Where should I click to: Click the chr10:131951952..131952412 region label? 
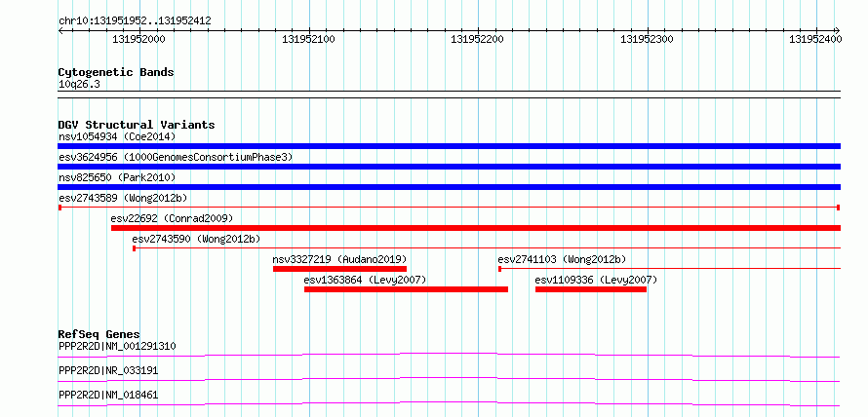point(135,20)
